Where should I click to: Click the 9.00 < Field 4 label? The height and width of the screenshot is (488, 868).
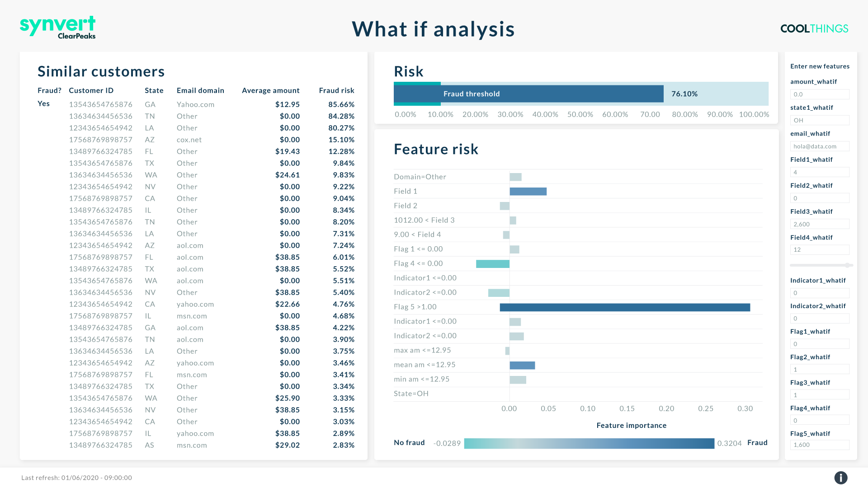pos(417,235)
